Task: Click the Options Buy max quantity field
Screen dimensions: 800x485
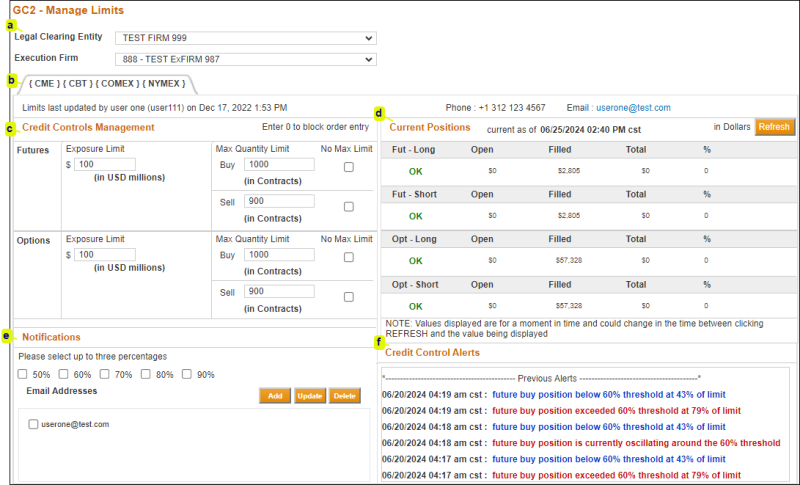Action: (x=279, y=255)
